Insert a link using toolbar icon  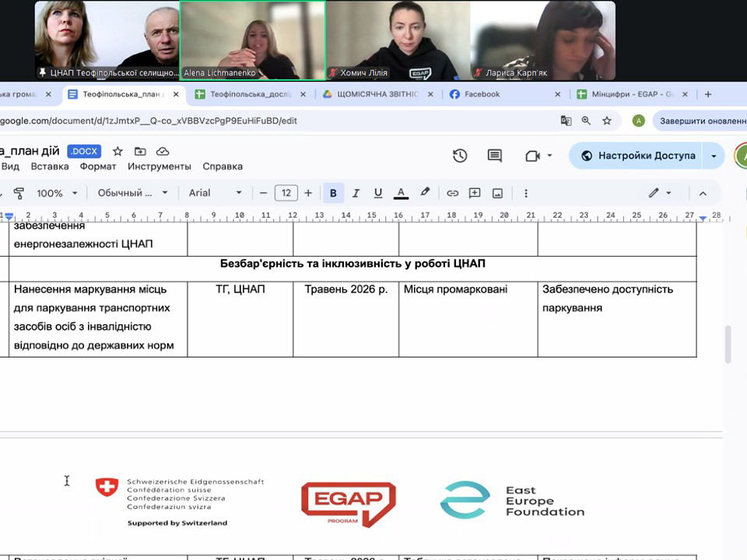pos(452,193)
